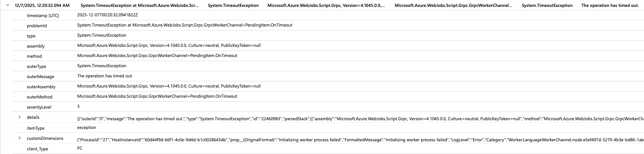This screenshot has height=154, width=644.
Task: Select the row timestamp 12/7/2025, 12:20:32.094 AM
Action: point(42,5)
